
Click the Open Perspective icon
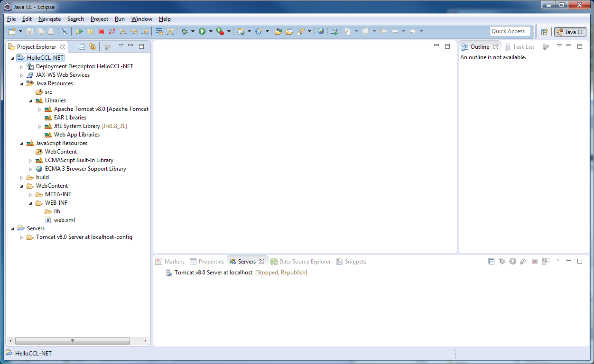pos(545,32)
